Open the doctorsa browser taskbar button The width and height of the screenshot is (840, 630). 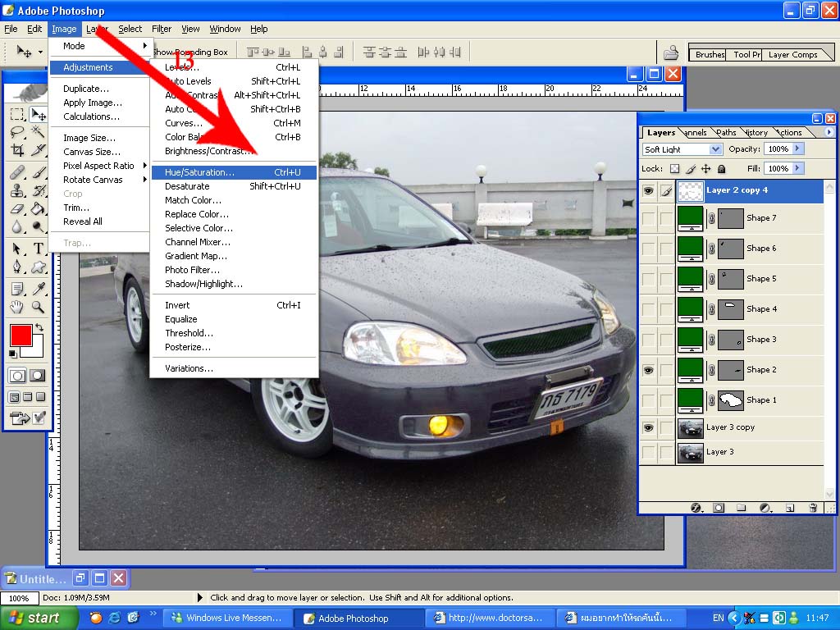(489, 618)
